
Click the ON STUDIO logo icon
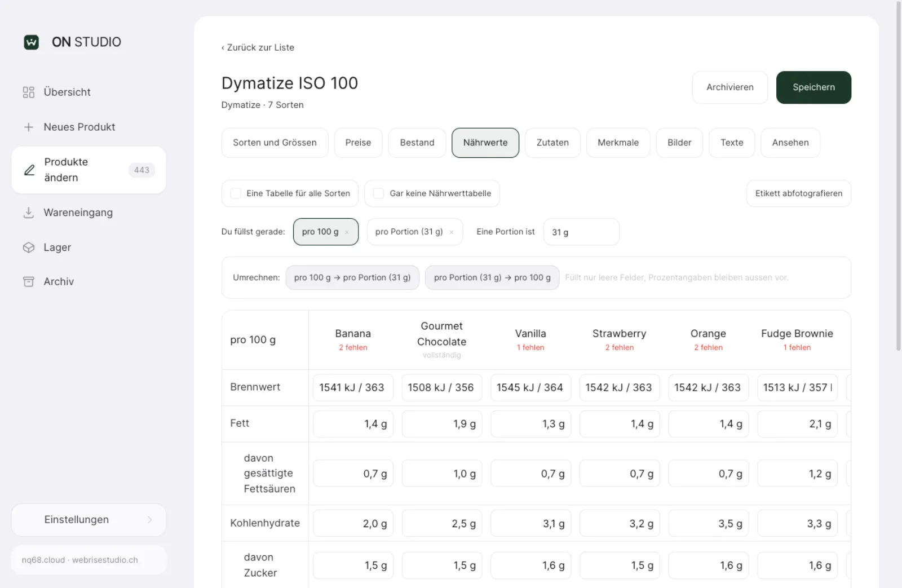[32, 42]
